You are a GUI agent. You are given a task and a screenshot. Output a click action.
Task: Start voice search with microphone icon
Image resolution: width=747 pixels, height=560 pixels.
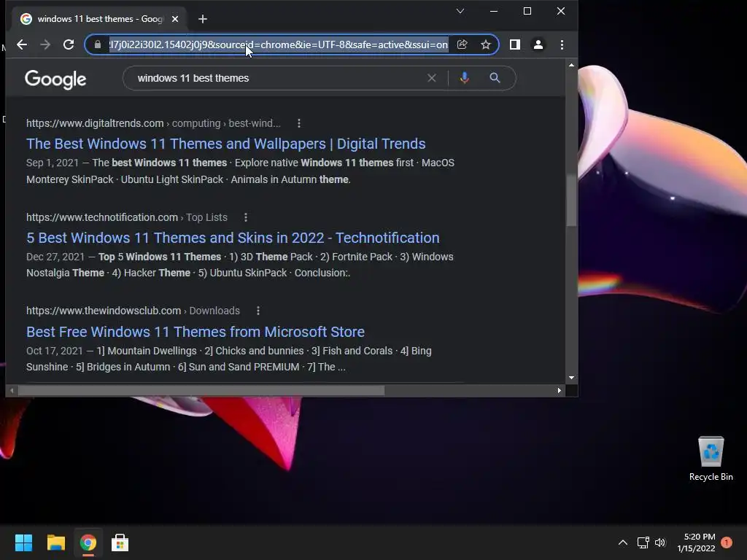point(465,78)
